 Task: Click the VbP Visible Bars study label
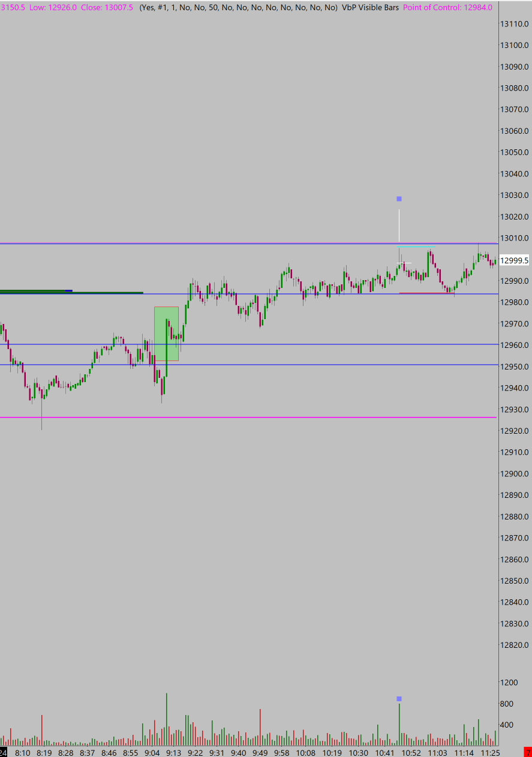point(370,7)
